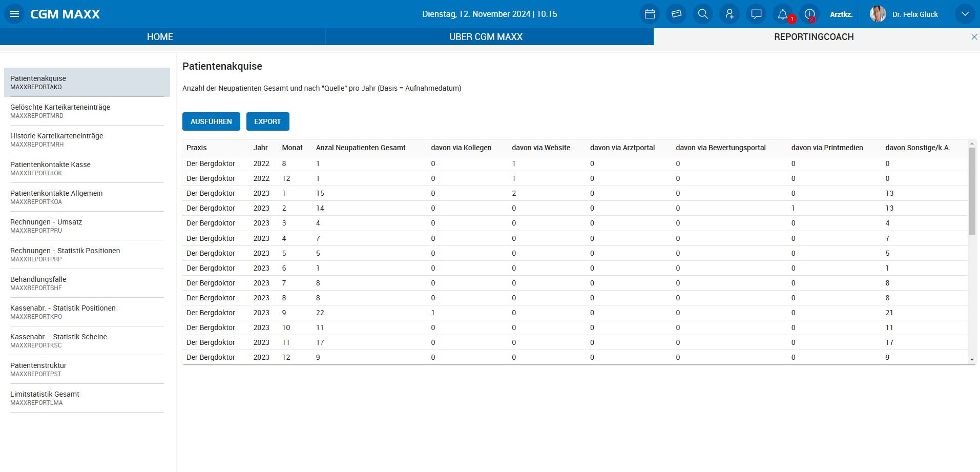Open Historie Karteikarteneinträge report

87,139
